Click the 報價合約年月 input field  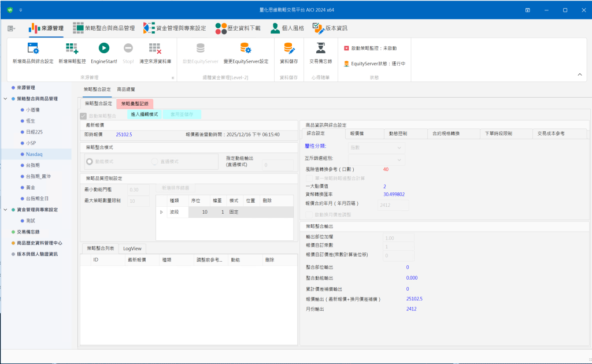(x=393, y=205)
